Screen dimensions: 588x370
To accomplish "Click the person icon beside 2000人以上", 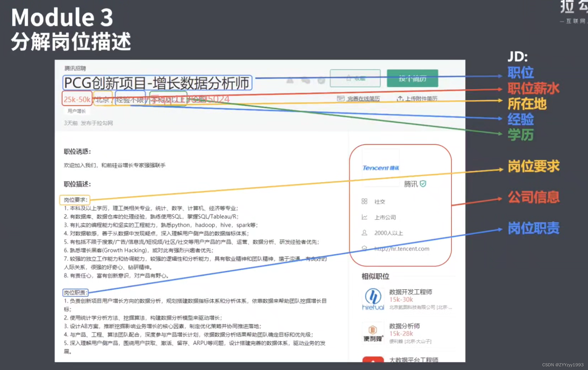I will point(364,233).
